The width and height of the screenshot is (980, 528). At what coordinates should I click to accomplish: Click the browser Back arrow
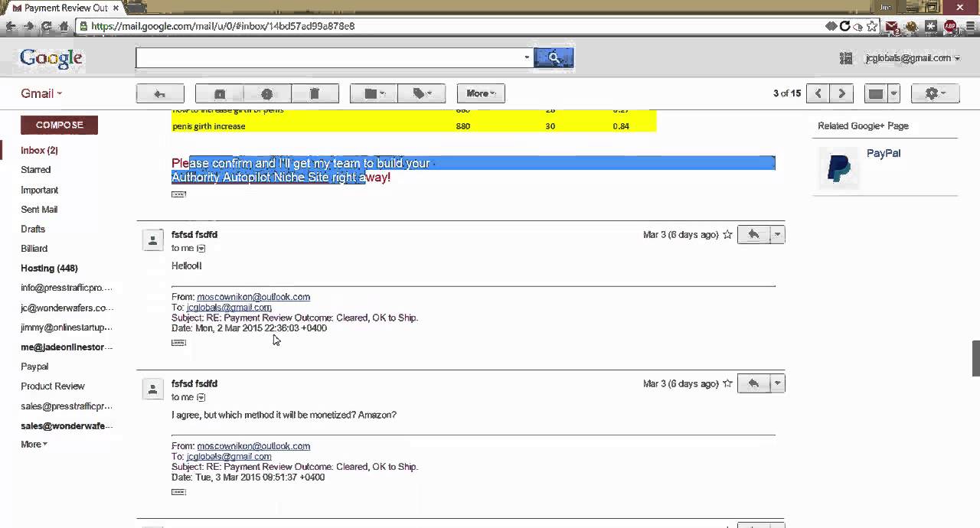pos(11,26)
